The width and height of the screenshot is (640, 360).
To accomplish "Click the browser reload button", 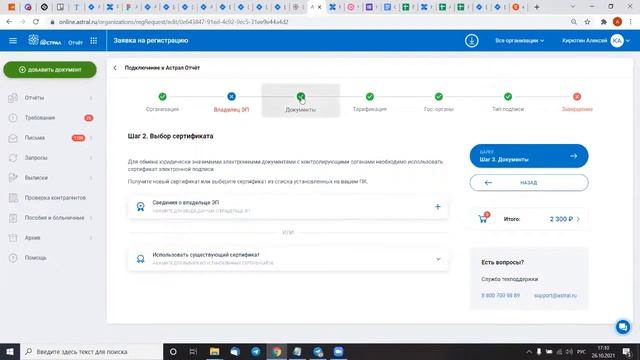I will pyautogui.click(x=36, y=22).
